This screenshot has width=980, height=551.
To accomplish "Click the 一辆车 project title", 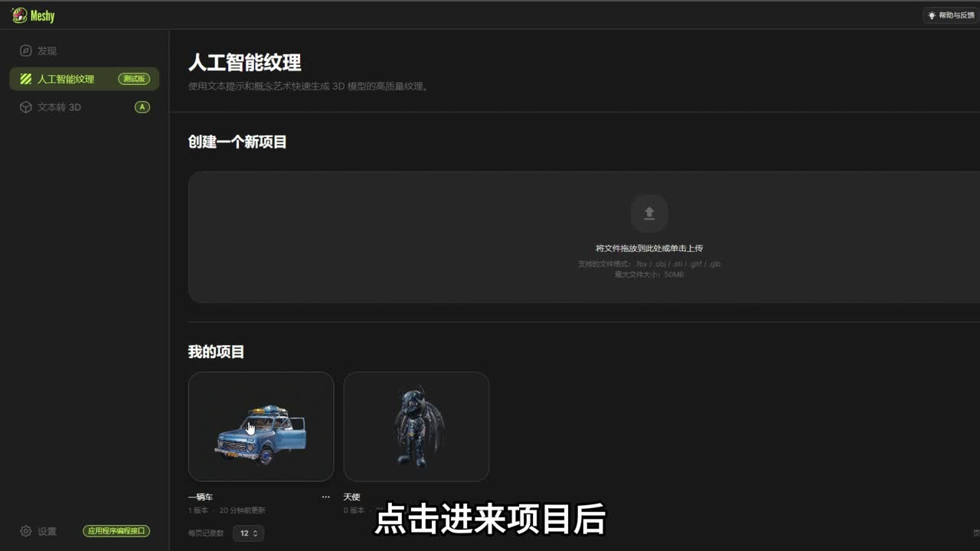I will tap(201, 497).
